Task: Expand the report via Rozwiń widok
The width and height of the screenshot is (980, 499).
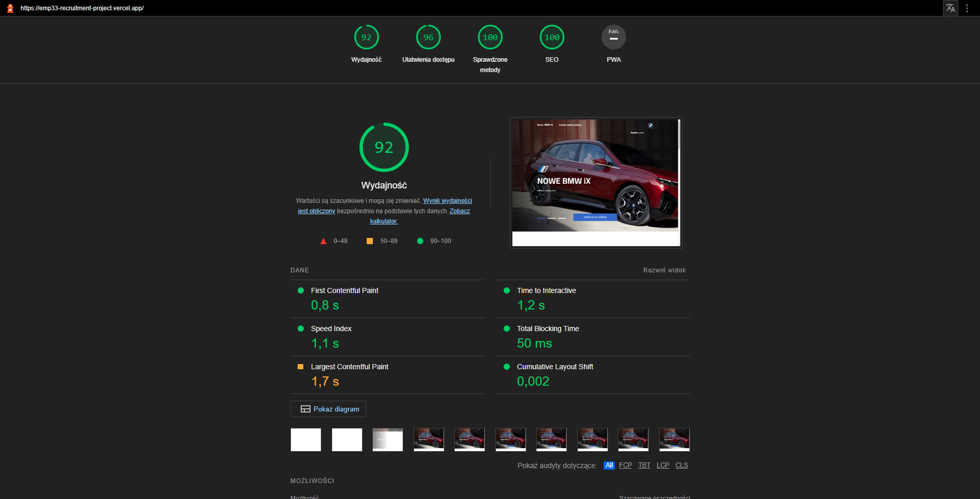Action: 664,270
